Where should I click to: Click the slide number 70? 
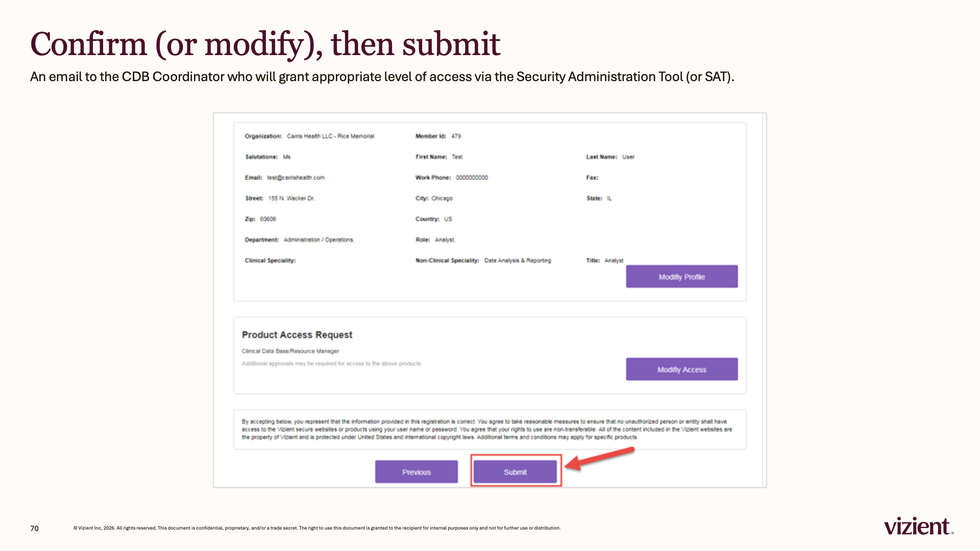click(34, 529)
